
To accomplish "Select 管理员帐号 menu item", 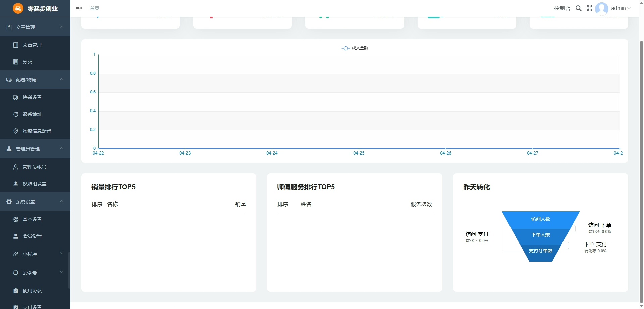I will 34,167.
